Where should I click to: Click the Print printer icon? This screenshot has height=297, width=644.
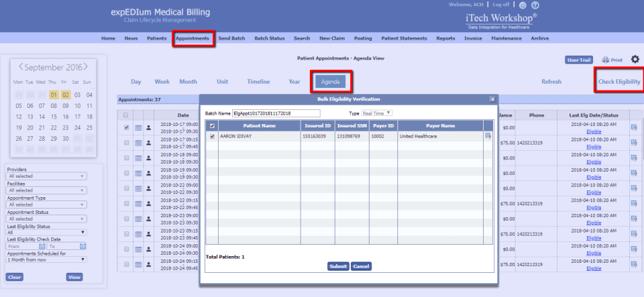pos(605,60)
